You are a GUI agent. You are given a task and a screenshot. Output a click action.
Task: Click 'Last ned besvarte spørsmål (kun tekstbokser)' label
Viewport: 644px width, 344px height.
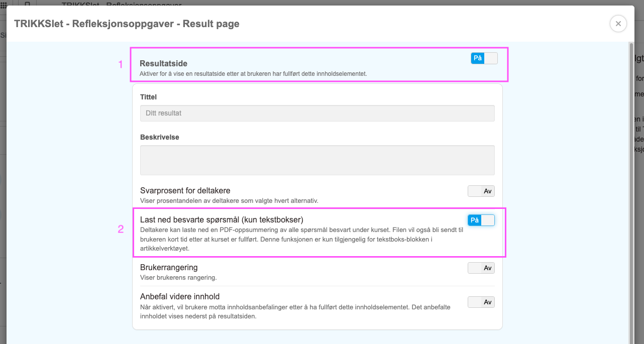click(x=222, y=219)
